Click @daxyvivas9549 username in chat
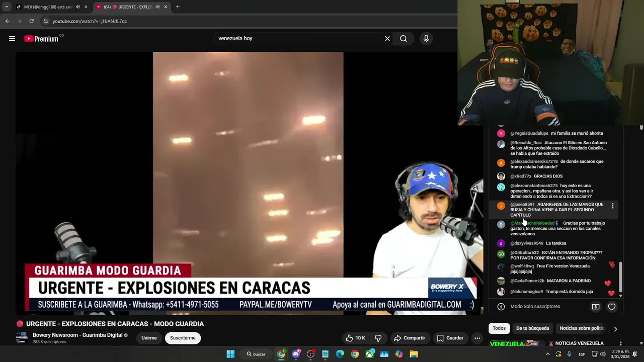The height and width of the screenshot is (362, 644). (527, 243)
